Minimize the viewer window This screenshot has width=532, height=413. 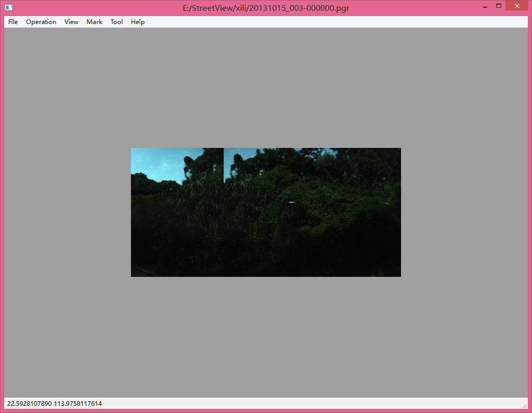pos(485,6)
